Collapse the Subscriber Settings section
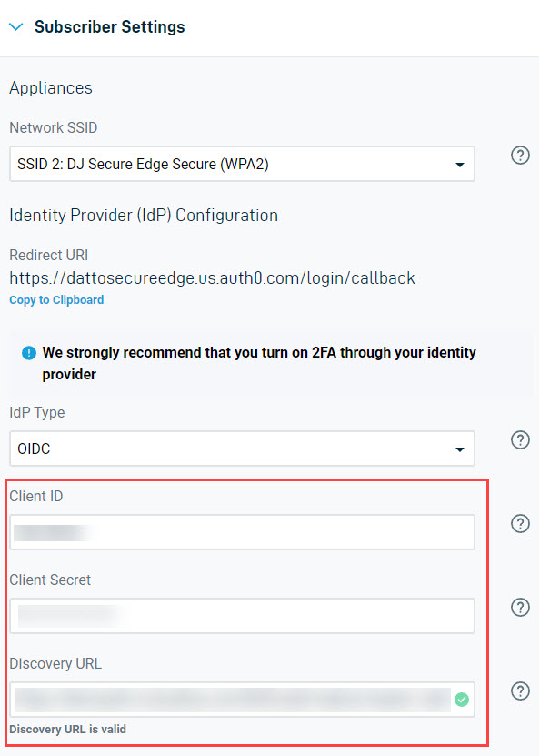This screenshot has width=540, height=756. pos(16,26)
